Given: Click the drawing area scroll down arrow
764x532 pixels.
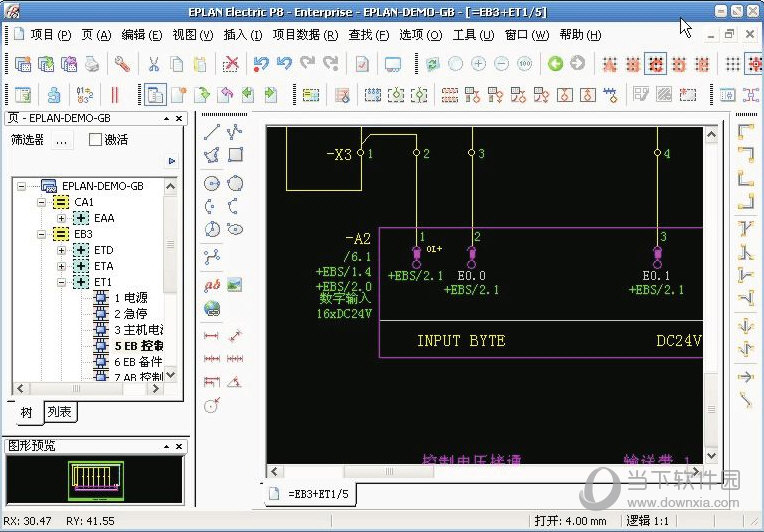Looking at the screenshot, I should click(x=711, y=456).
